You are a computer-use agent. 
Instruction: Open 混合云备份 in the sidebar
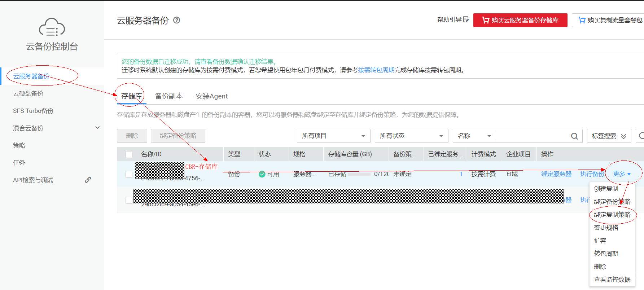[28, 128]
